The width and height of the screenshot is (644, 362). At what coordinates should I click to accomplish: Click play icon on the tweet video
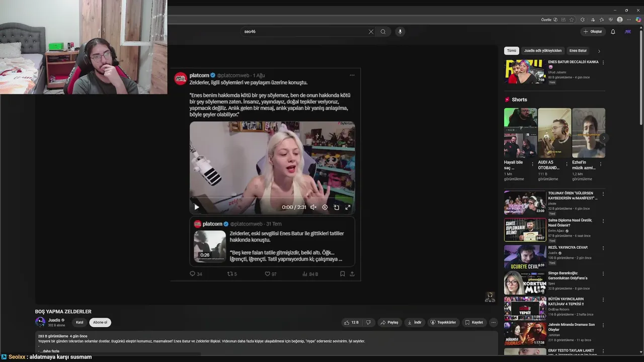pos(197,207)
